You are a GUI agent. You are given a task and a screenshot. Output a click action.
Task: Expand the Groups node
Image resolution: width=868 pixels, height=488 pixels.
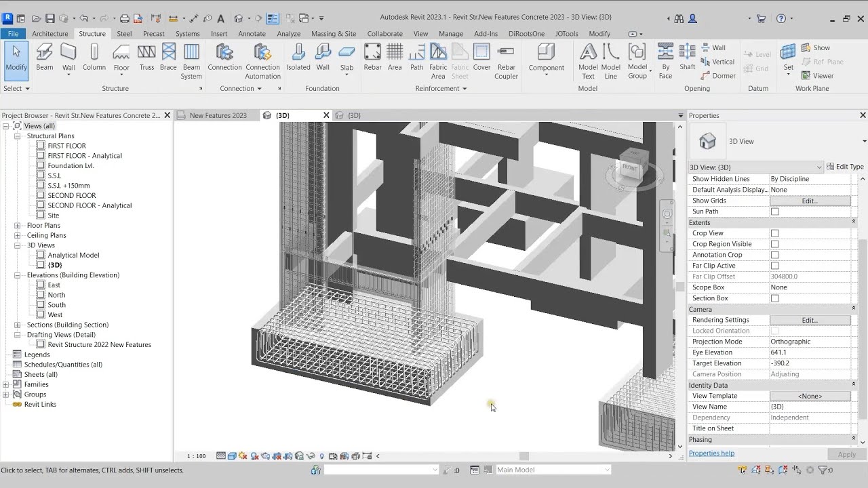click(5, 394)
